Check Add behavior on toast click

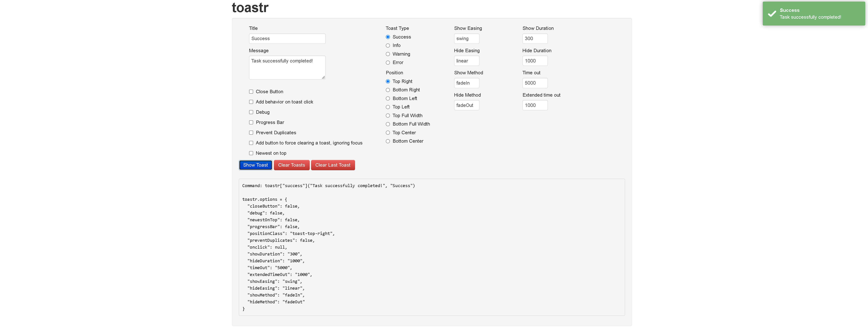(x=251, y=102)
